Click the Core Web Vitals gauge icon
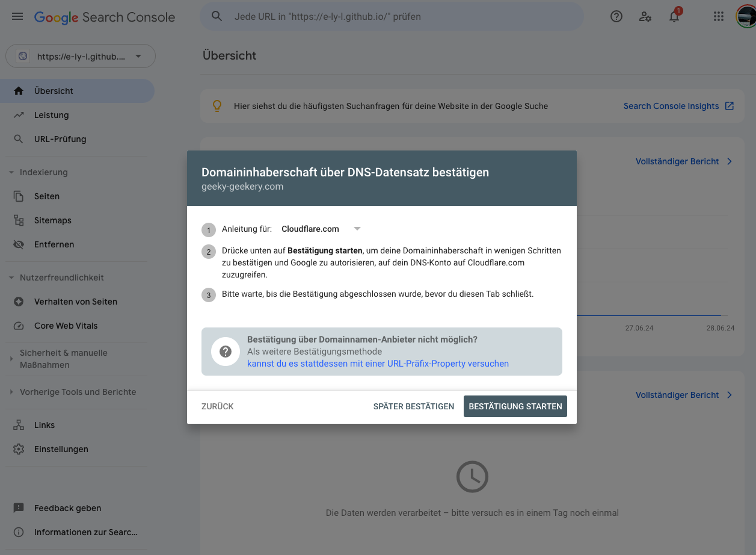This screenshot has height=555, width=756. coord(19,326)
